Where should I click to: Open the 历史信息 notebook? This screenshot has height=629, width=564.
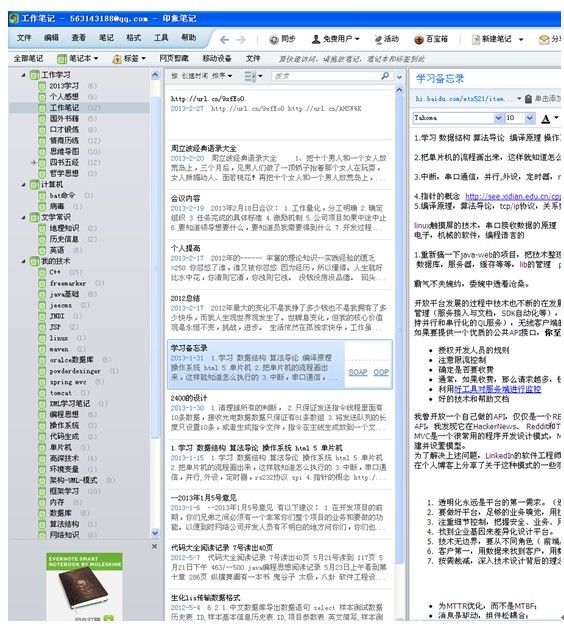(64, 239)
